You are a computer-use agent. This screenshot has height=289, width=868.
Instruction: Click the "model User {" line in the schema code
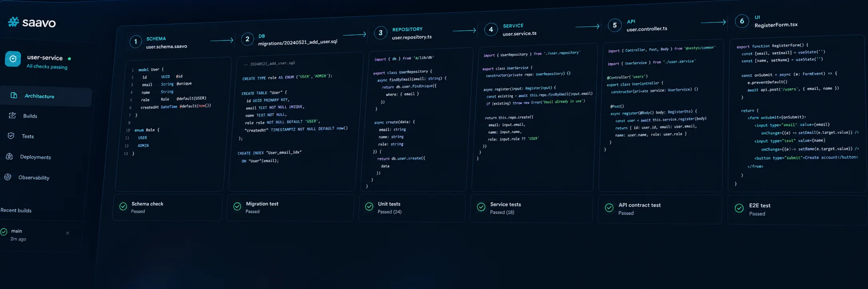[151, 69]
